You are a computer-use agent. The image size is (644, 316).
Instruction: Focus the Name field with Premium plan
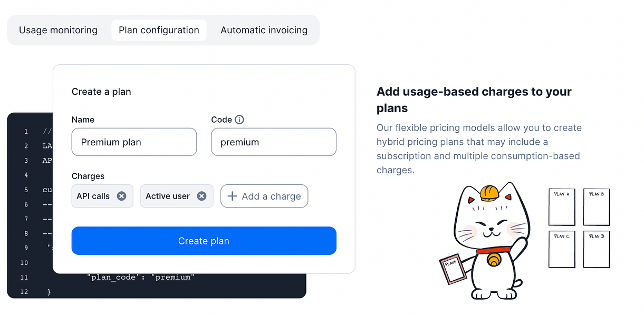tap(134, 142)
